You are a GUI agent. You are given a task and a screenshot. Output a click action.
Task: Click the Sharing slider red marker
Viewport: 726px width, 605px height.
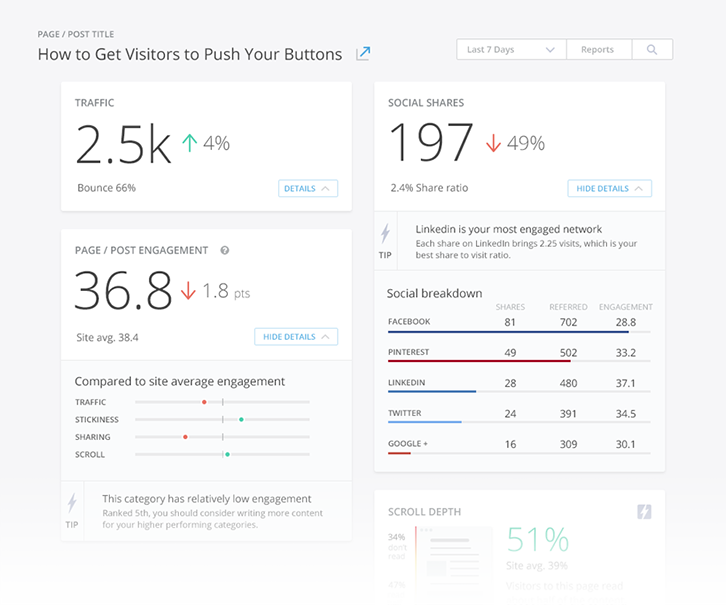pos(185,437)
